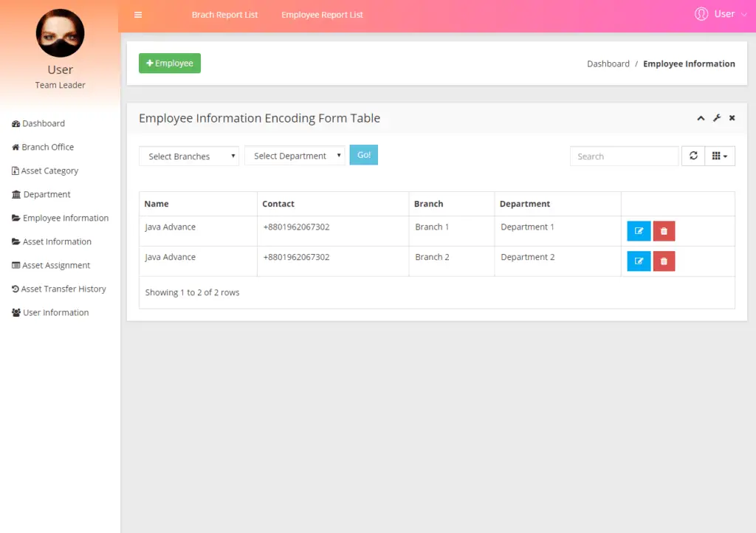Toggle the sidebar hamburger menu
756x533 pixels.
click(x=137, y=14)
